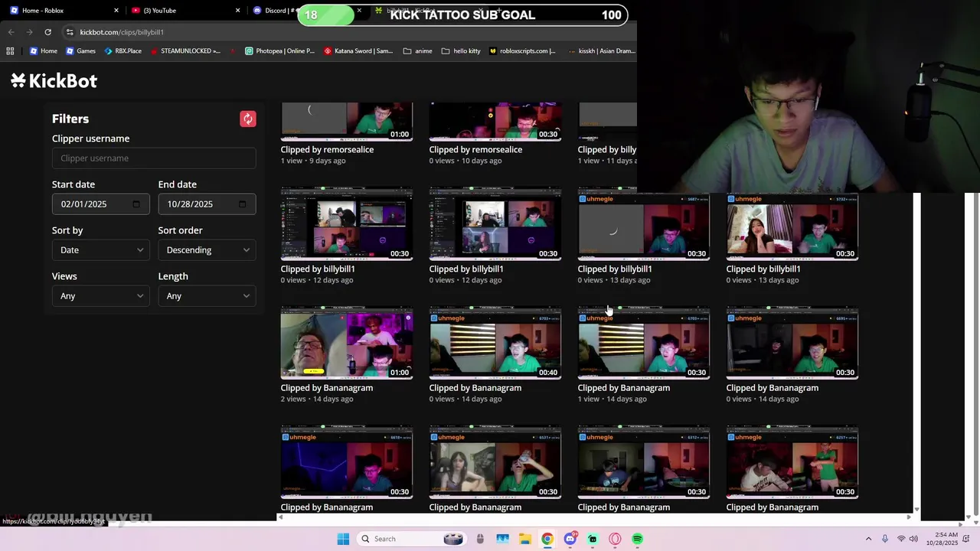Show hidden system tray icons chevron
980x551 pixels.
868,539
